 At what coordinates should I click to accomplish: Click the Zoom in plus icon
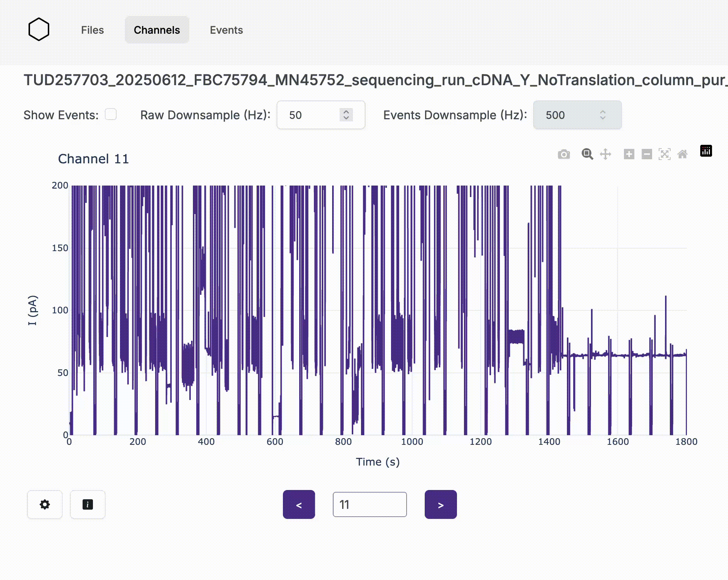[x=629, y=154]
